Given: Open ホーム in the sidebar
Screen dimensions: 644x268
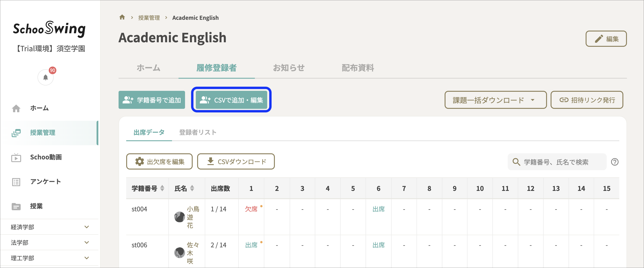Looking at the screenshot, I should (x=49, y=108).
